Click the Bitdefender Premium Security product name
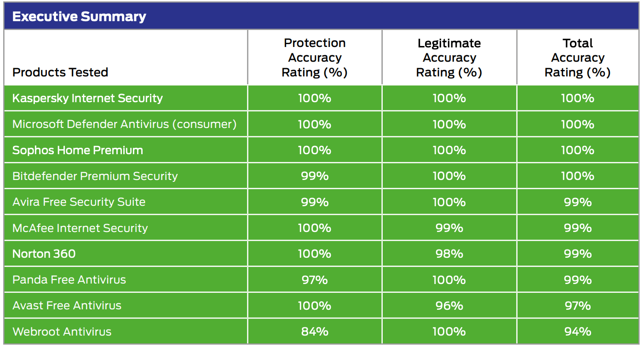This screenshot has height=348, width=644. pos(95,176)
